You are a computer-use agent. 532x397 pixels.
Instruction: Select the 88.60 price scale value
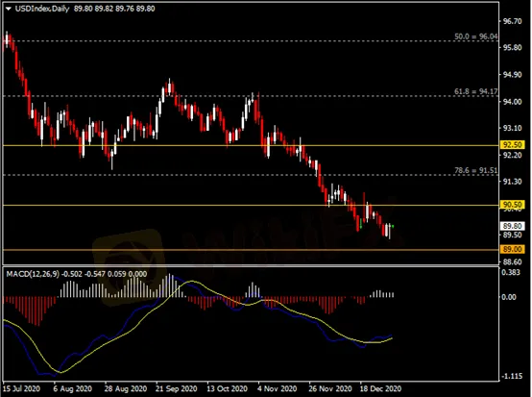pyautogui.click(x=513, y=261)
